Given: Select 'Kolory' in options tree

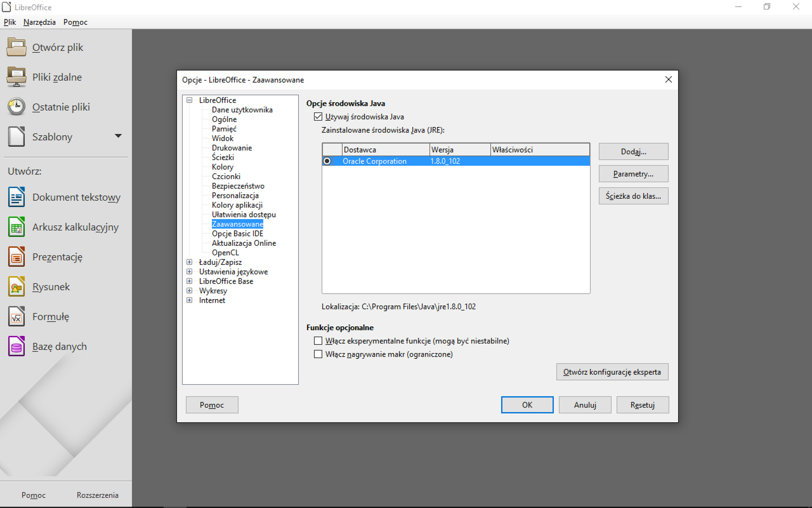Looking at the screenshot, I should 222,167.
